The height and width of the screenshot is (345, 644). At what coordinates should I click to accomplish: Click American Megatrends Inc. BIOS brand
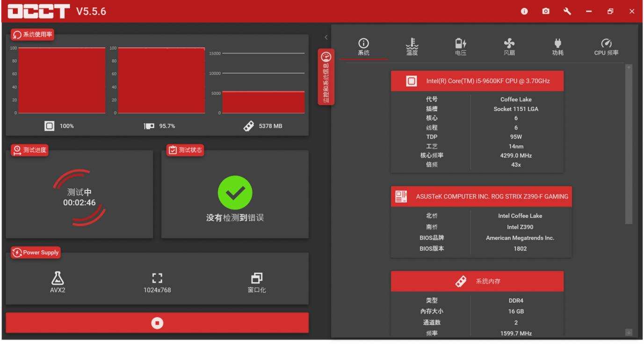point(520,238)
